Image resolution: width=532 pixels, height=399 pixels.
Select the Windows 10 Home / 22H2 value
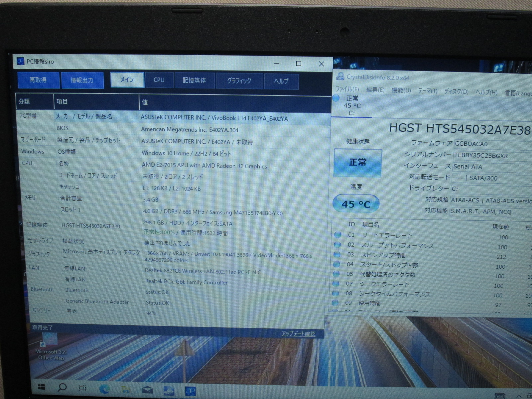click(x=186, y=153)
